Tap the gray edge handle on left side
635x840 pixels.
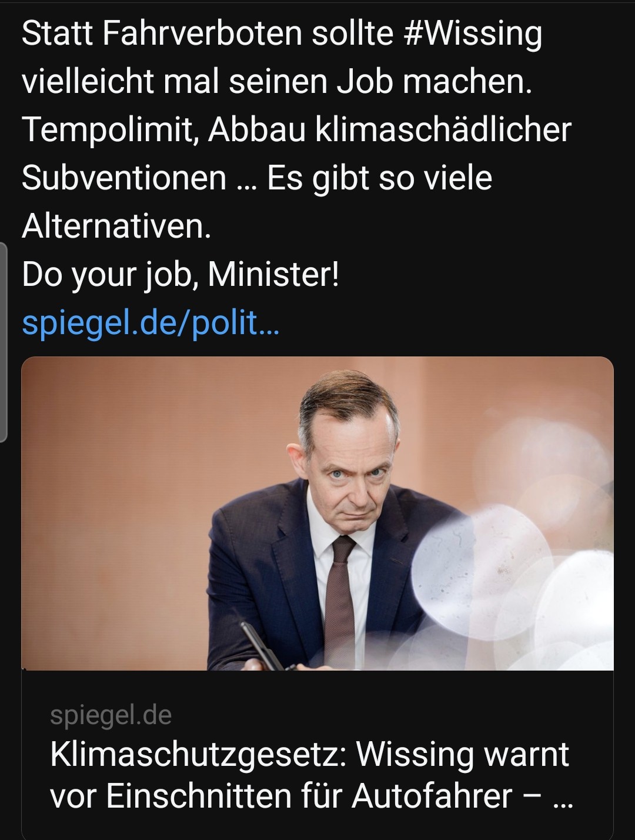pyautogui.click(x=4, y=334)
